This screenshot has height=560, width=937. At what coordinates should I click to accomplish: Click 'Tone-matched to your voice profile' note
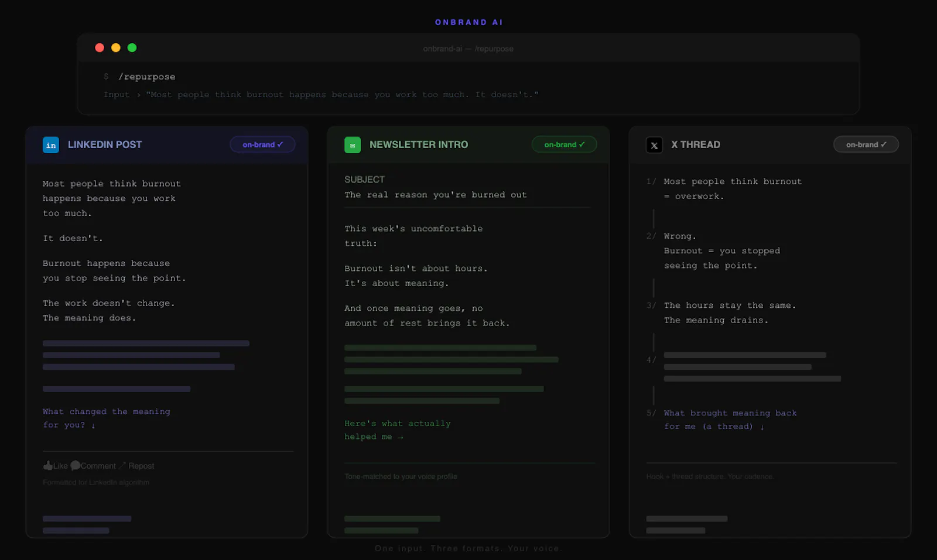point(401,477)
